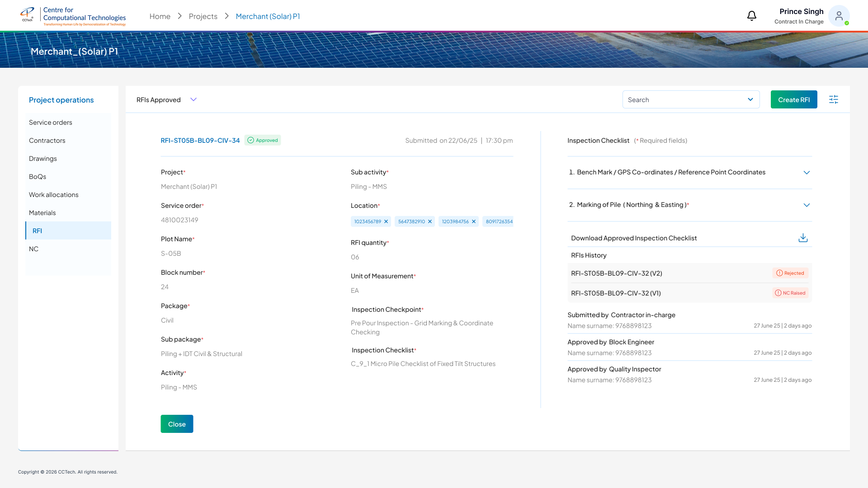Click the Create RFI button

coord(794,99)
